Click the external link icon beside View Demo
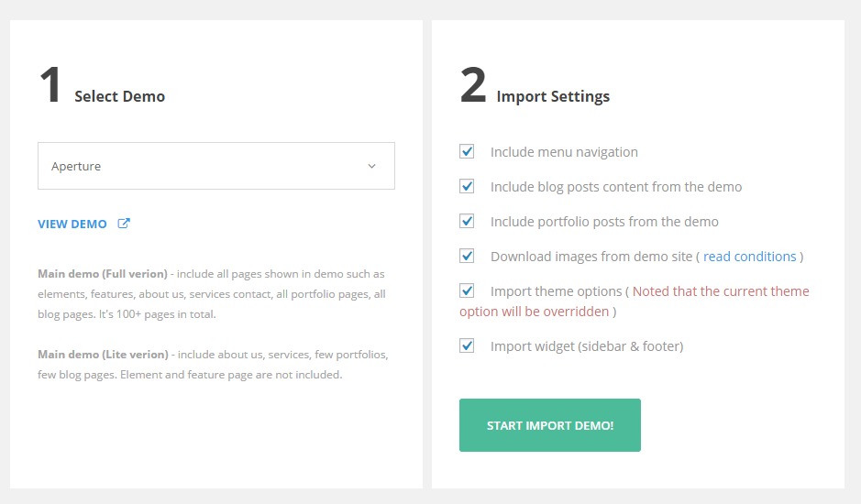 (x=124, y=224)
